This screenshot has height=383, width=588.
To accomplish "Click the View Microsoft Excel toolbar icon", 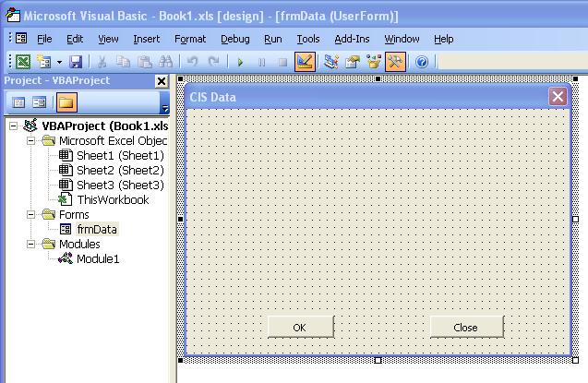I will point(23,62).
